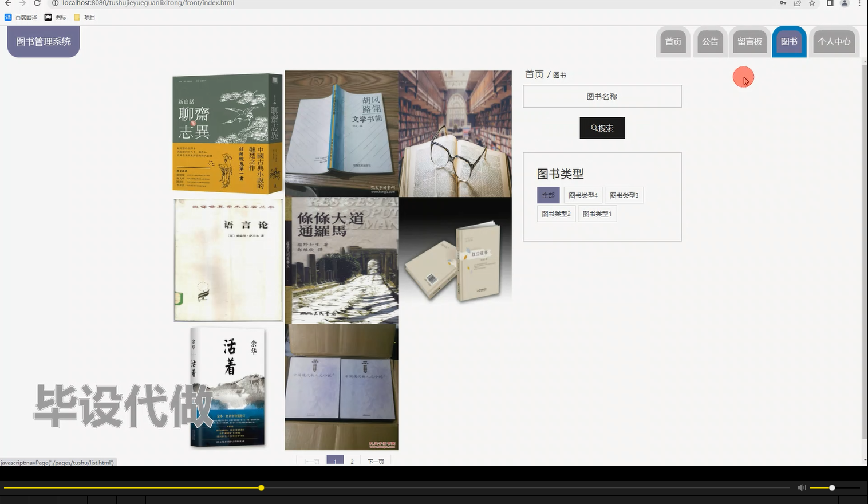Open the 胡风路翎文学书简 book cover
This screenshot has height=504, width=868.
341,133
